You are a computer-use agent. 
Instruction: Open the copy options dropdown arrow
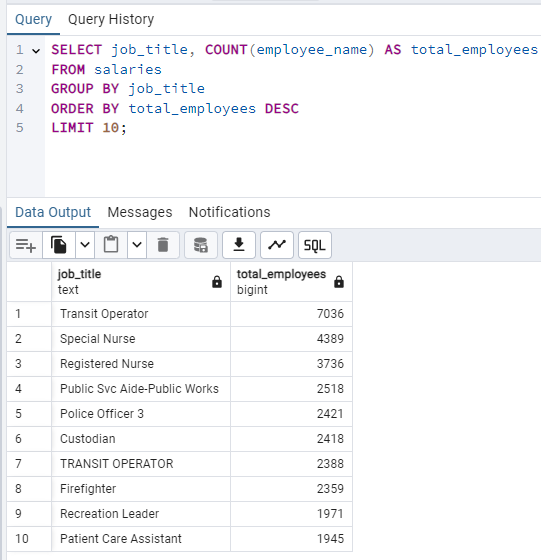tap(85, 245)
